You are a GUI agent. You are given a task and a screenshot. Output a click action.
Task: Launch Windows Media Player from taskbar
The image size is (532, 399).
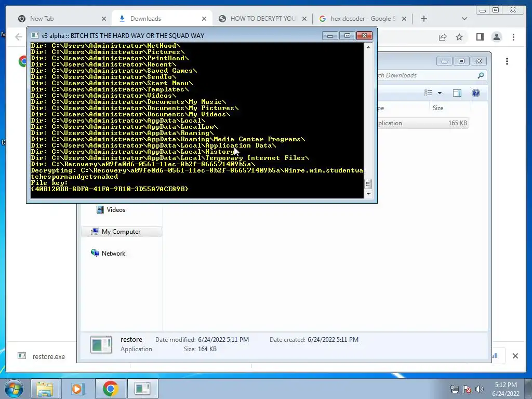pos(77,389)
